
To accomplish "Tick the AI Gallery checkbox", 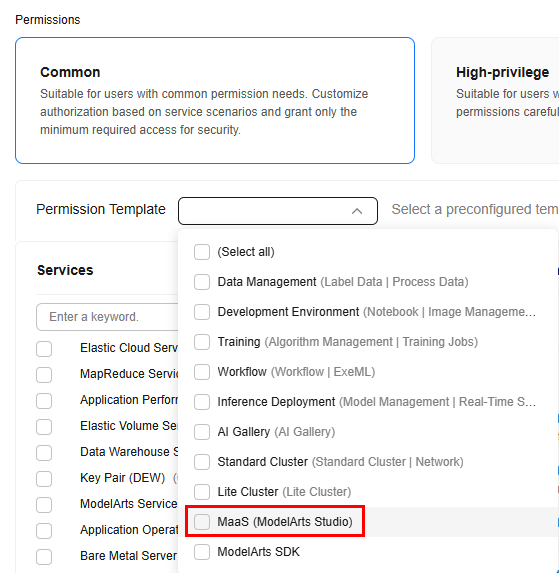I will coord(202,432).
